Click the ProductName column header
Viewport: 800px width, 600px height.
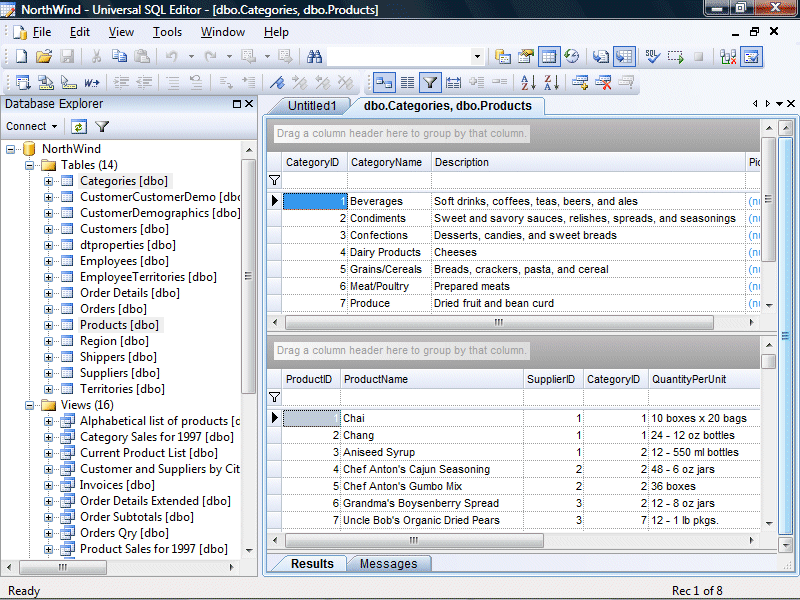tap(432, 379)
